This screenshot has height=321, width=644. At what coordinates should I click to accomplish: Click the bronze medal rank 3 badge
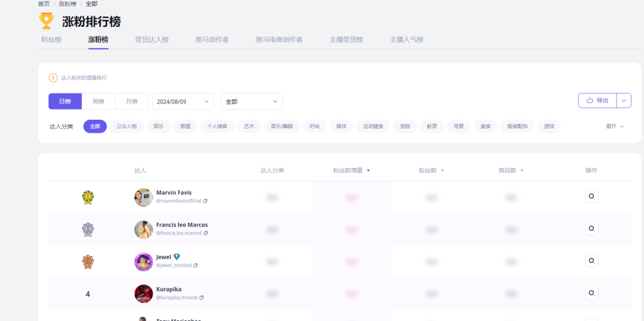pyautogui.click(x=88, y=261)
